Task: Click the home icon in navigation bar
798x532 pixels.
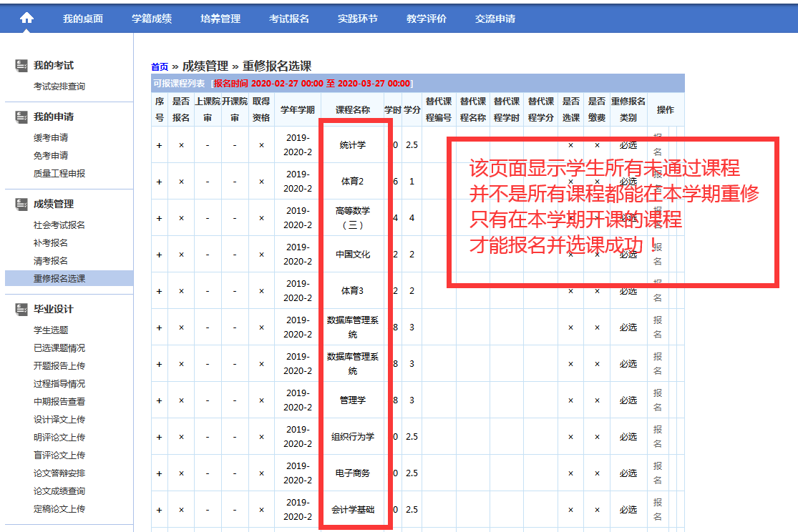Action: [26, 19]
